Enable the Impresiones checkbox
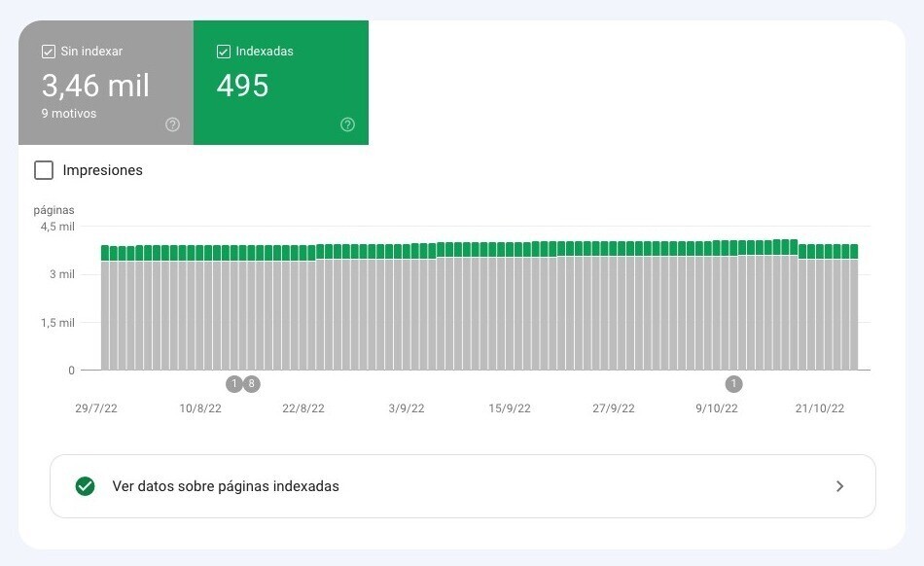The width and height of the screenshot is (924, 566). click(x=44, y=170)
